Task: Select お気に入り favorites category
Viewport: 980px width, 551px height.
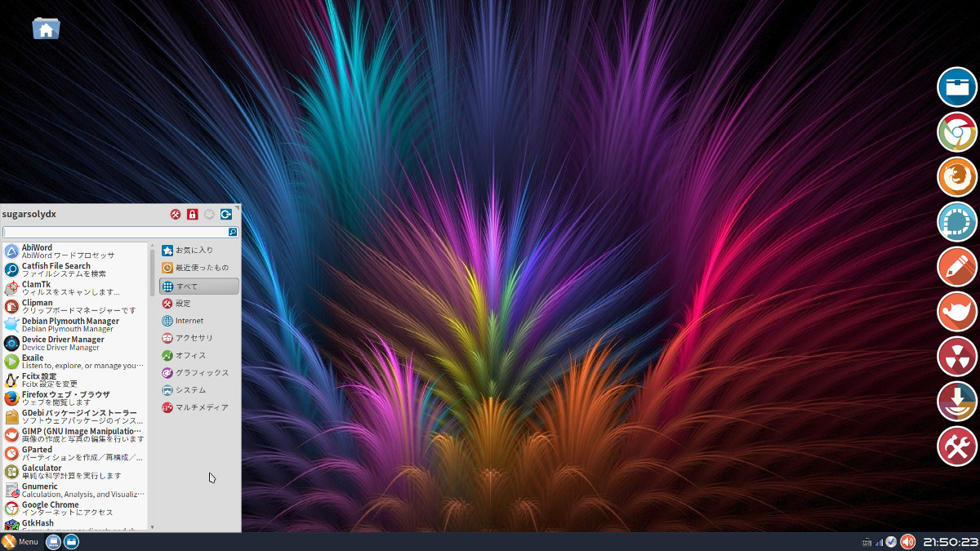Action: coord(199,250)
